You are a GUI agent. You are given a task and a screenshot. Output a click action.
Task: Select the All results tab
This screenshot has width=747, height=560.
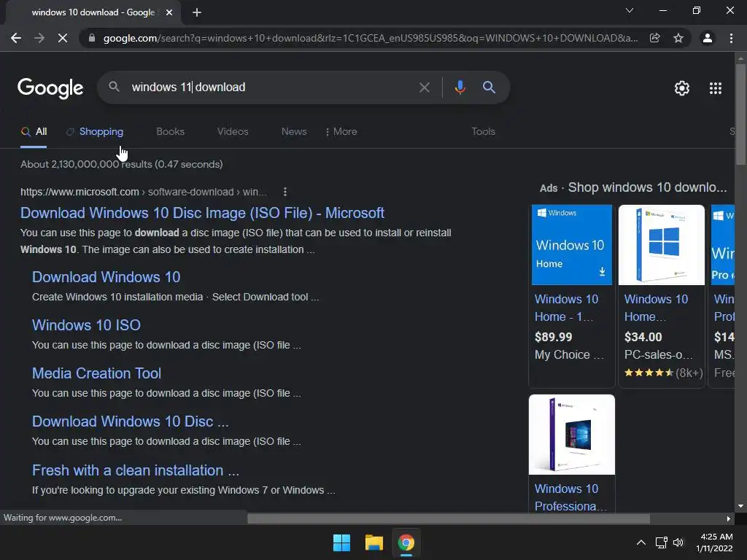click(34, 132)
